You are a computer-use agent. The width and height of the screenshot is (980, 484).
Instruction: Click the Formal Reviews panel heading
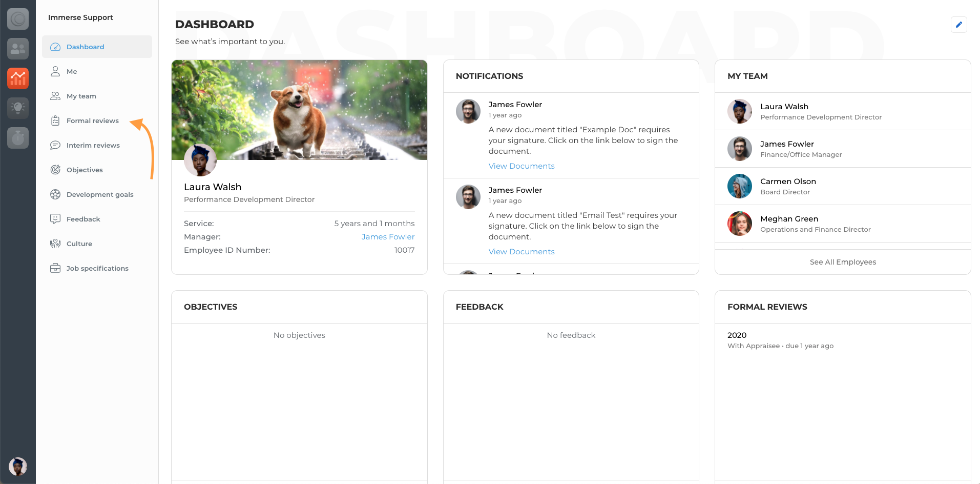[767, 307]
